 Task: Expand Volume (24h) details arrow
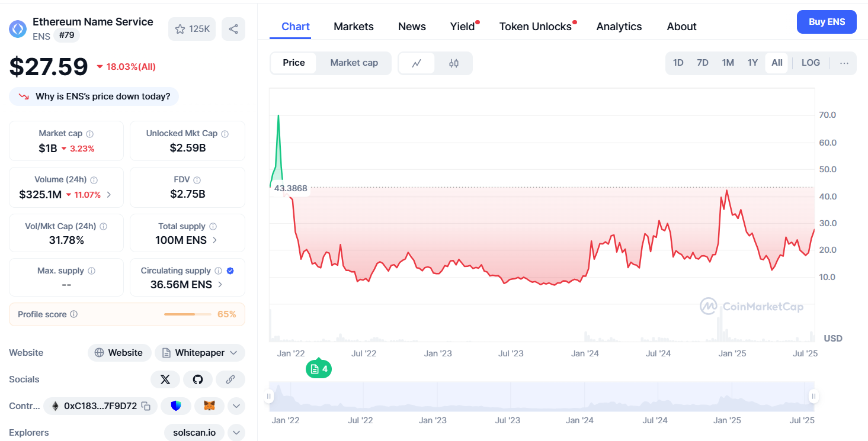(108, 194)
